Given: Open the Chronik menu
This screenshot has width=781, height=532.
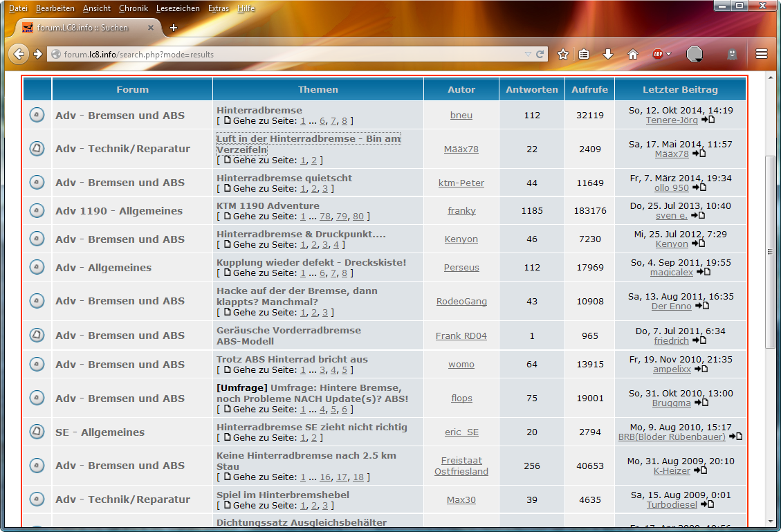Looking at the screenshot, I should 134,8.
